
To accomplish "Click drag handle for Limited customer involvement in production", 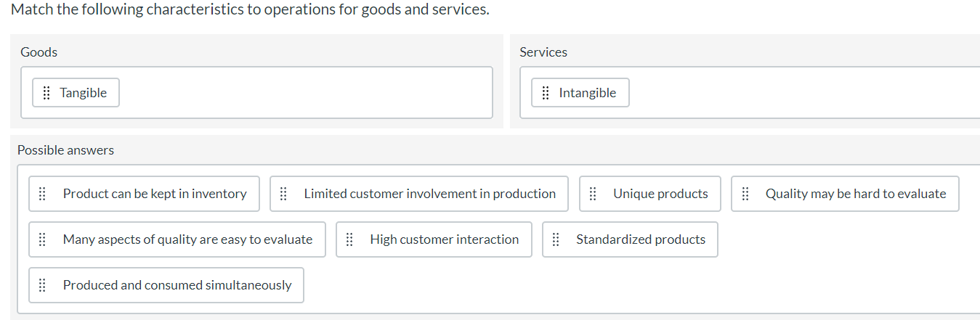I will pos(283,194).
